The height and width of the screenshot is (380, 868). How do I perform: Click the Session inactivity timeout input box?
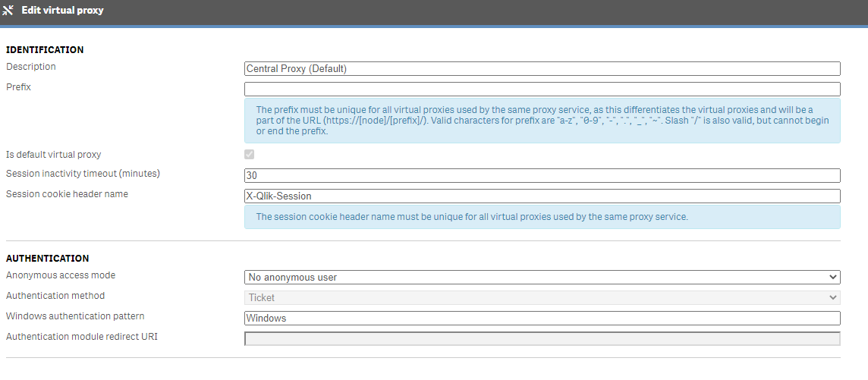tap(542, 175)
